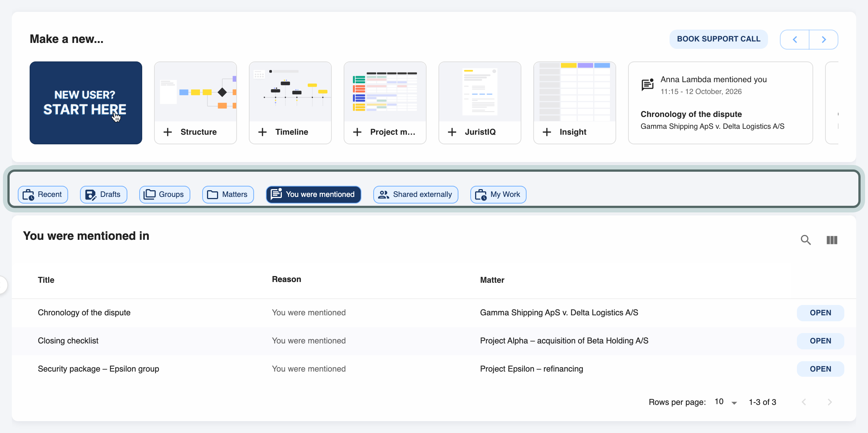Select the Timeline preview thumbnail
This screenshot has width=868, height=433.
[x=290, y=92]
